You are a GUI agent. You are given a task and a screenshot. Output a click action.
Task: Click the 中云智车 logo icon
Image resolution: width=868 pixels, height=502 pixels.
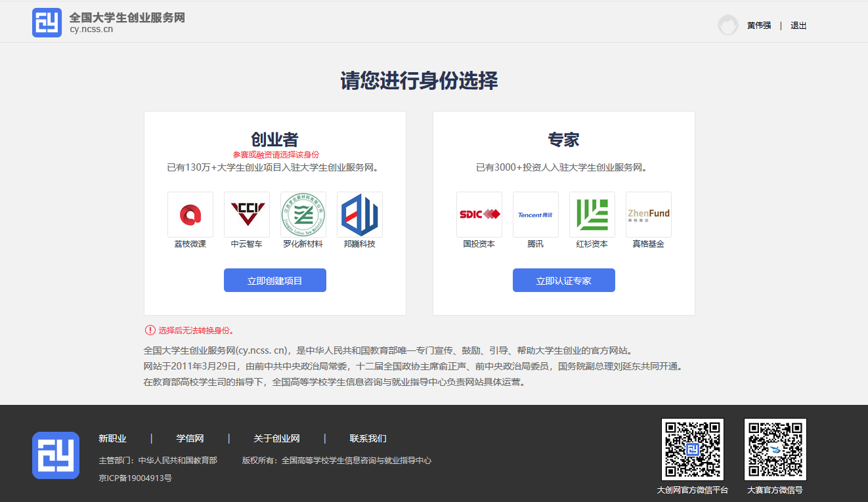pos(247,215)
